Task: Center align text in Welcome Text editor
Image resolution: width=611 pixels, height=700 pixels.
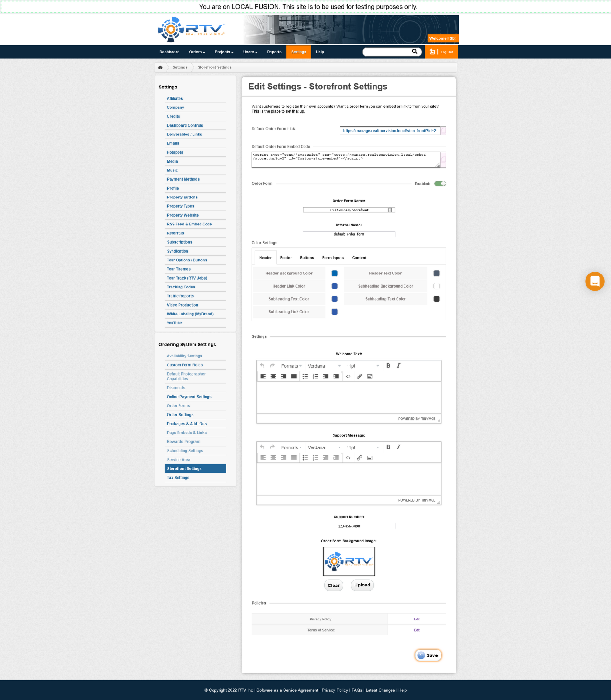Action: (273, 376)
